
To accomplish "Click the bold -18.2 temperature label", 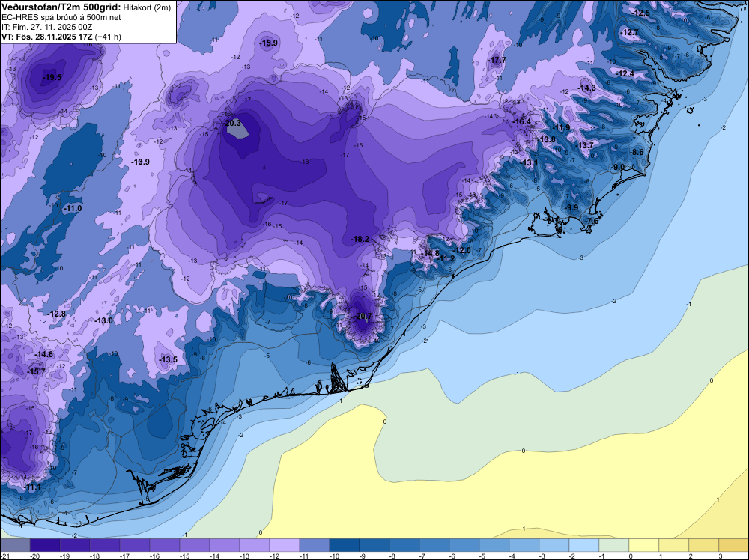I will coord(360,239).
